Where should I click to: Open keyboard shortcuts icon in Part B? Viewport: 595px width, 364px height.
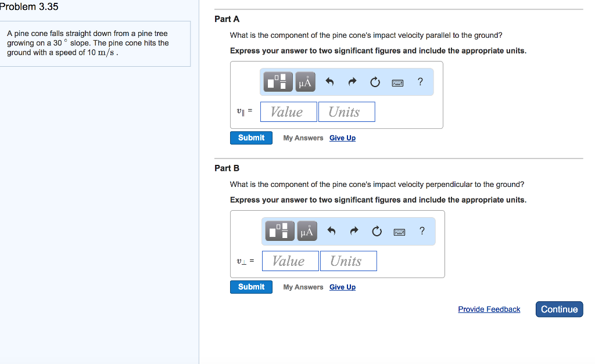coord(399,232)
